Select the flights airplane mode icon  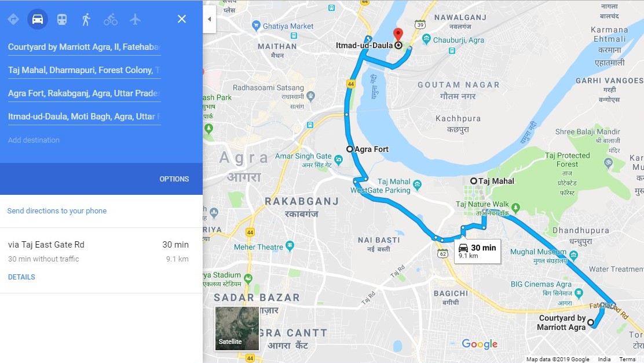click(135, 19)
